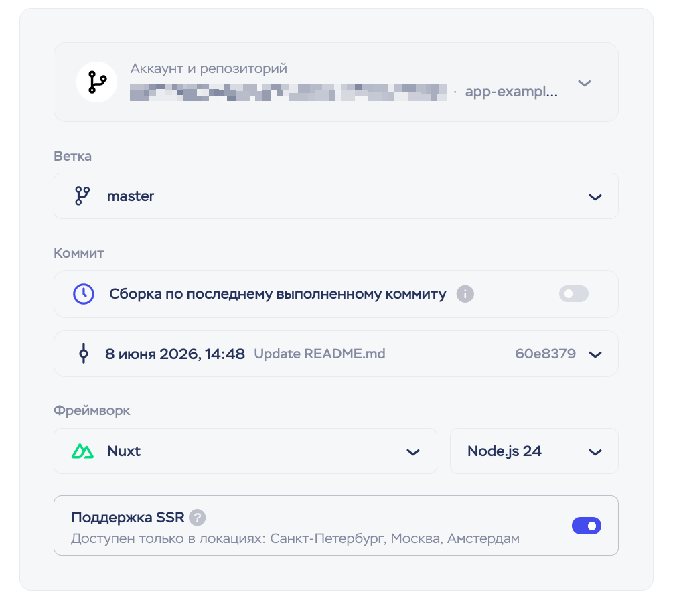Image resolution: width=679 pixels, height=616 pixels.
Task: Click the master branch name text
Action: [131, 196]
